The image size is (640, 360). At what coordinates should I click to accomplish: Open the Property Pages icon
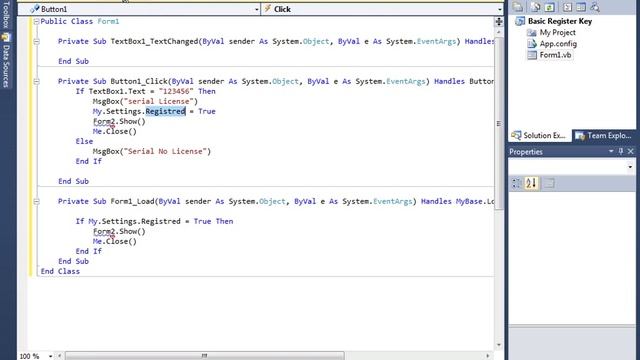pyautogui.click(x=549, y=183)
